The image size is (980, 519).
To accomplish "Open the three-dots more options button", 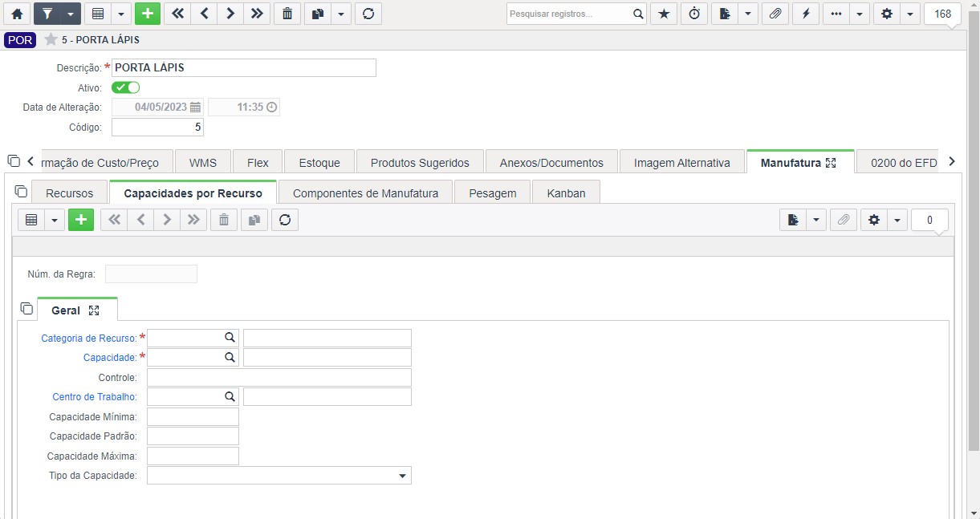I will click(836, 14).
